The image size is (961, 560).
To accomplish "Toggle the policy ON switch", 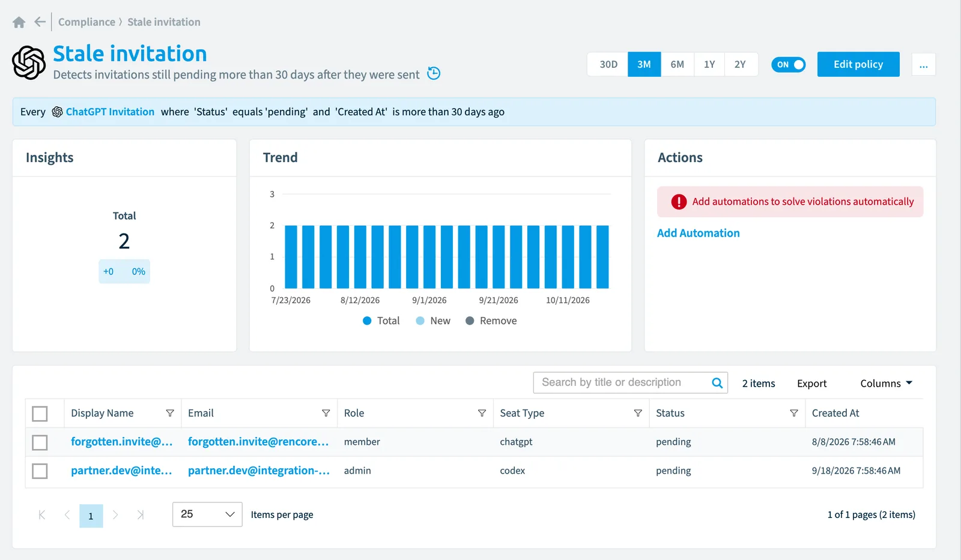I will point(788,64).
